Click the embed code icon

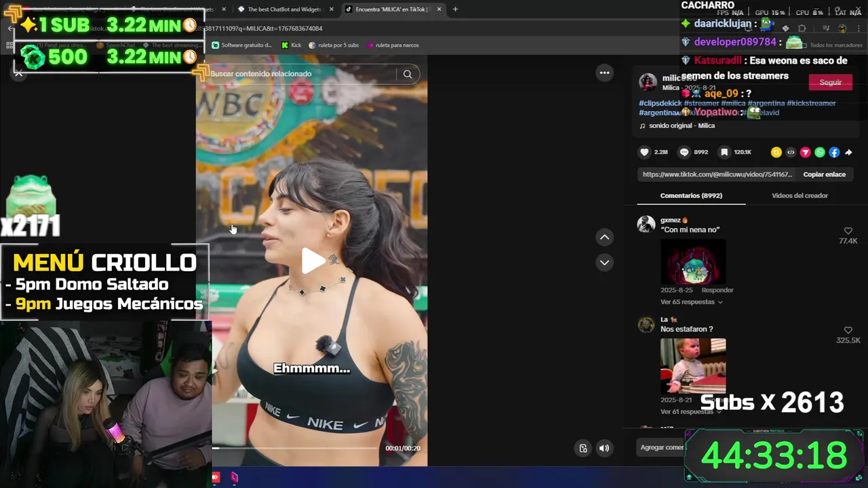point(791,152)
